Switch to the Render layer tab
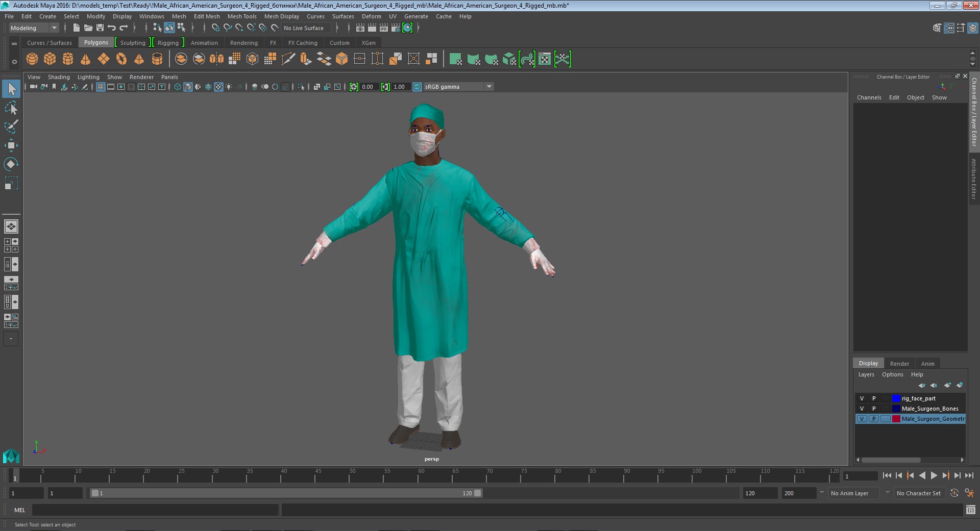980x531 pixels. pos(899,364)
